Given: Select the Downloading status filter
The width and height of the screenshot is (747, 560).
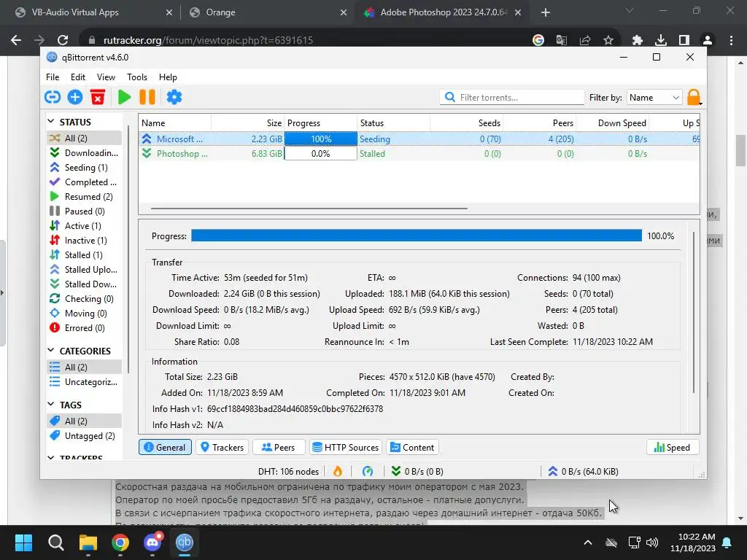Looking at the screenshot, I should (85, 153).
